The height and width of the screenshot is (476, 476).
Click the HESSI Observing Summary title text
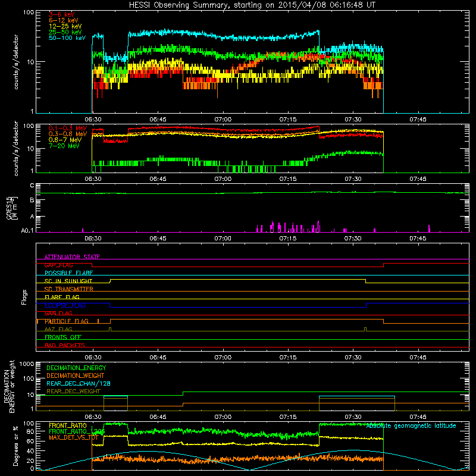(x=252, y=5)
